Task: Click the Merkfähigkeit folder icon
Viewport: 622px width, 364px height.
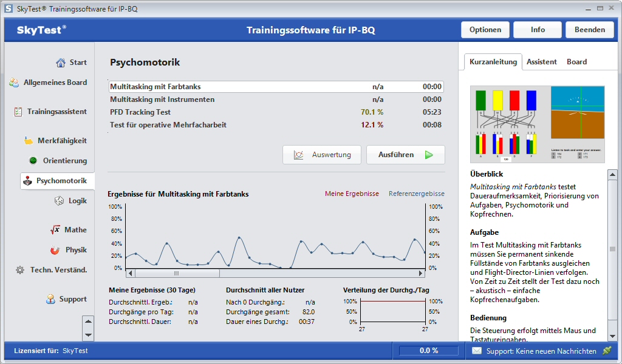Action: (x=29, y=141)
